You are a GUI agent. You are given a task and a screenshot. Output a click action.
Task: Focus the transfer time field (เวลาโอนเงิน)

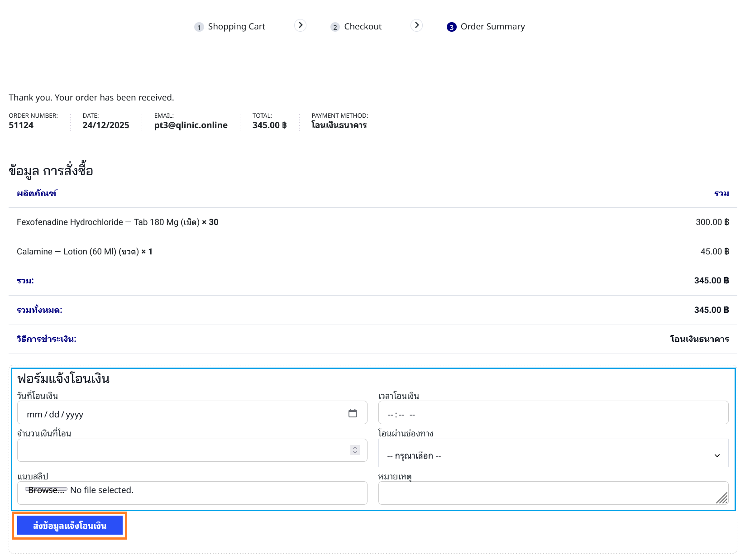click(553, 413)
